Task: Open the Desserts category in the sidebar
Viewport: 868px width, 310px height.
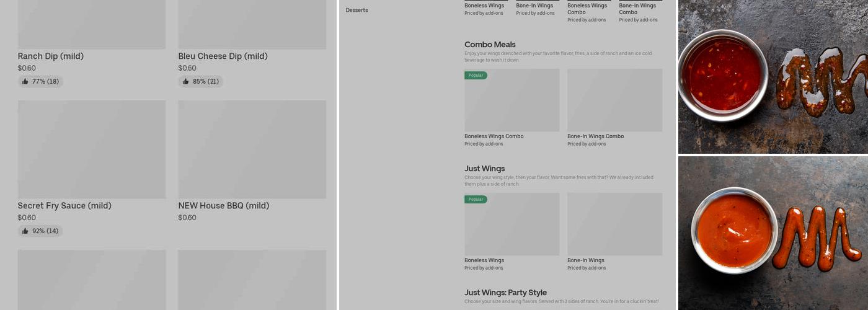Action: (x=356, y=10)
